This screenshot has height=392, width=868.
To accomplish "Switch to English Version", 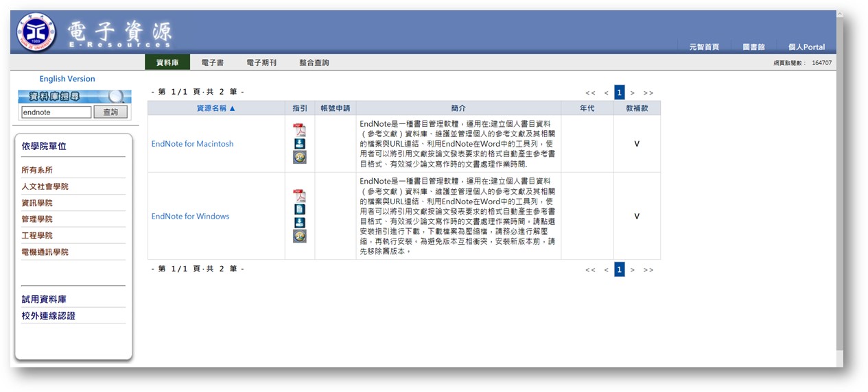I will click(x=67, y=79).
